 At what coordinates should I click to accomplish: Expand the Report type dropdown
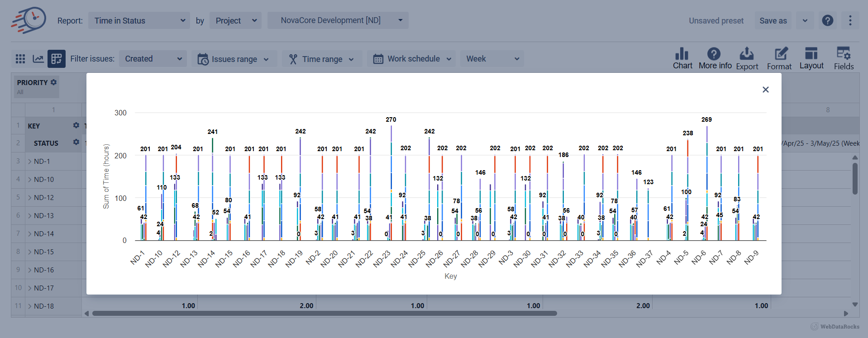(x=139, y=20)
